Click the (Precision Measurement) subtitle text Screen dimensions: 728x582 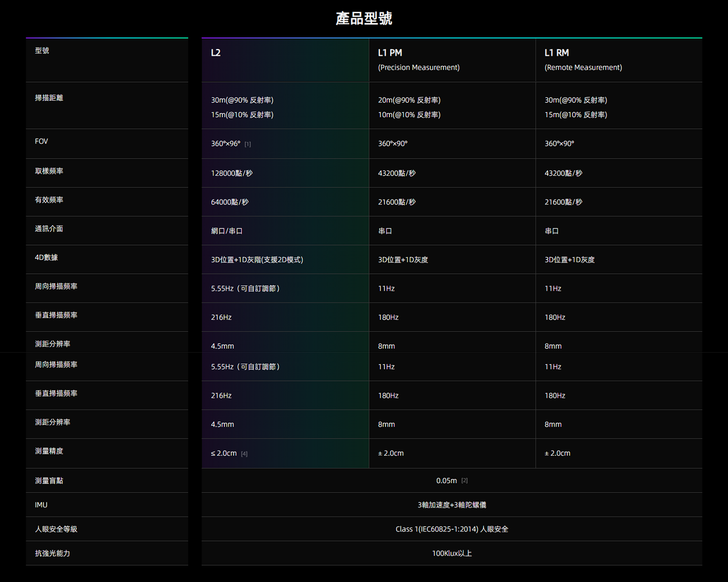pos(419,68)
